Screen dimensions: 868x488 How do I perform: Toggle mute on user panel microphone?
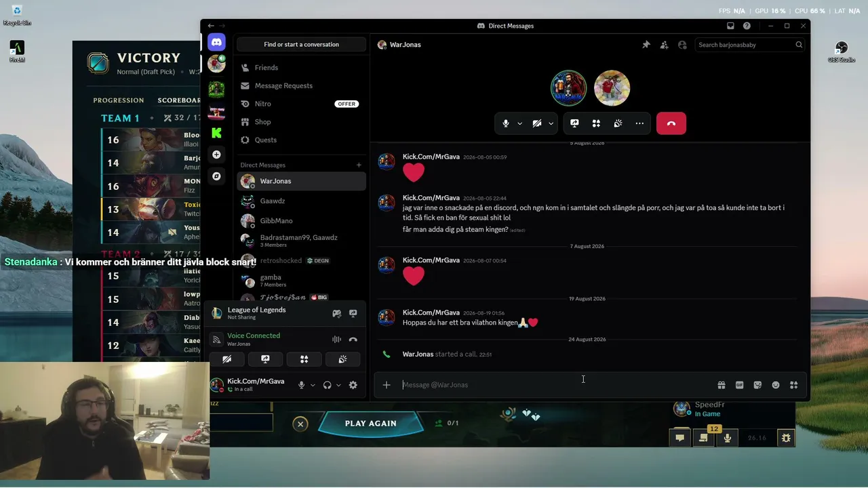click(302, 385)
